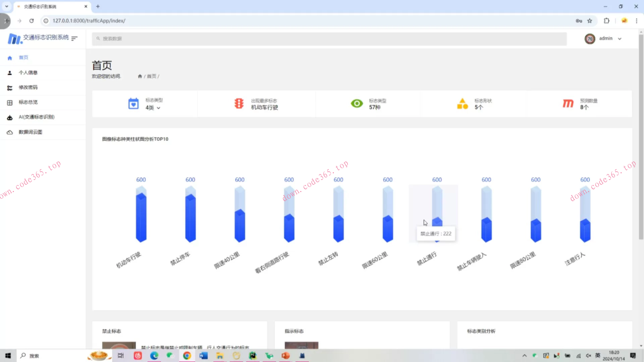Click the home icon in sidebar
This screenshot has width=644, height=362.
point(10,58)
